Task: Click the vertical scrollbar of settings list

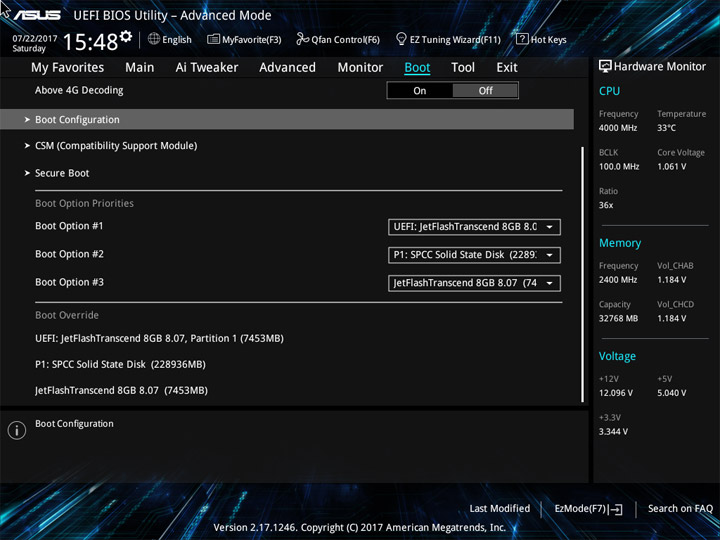Action: point(583,275)
